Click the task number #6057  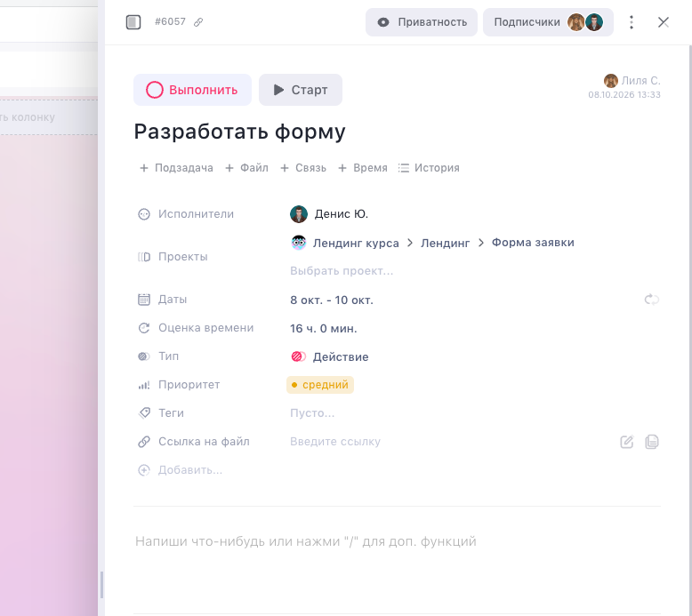(x=170, y=22)
